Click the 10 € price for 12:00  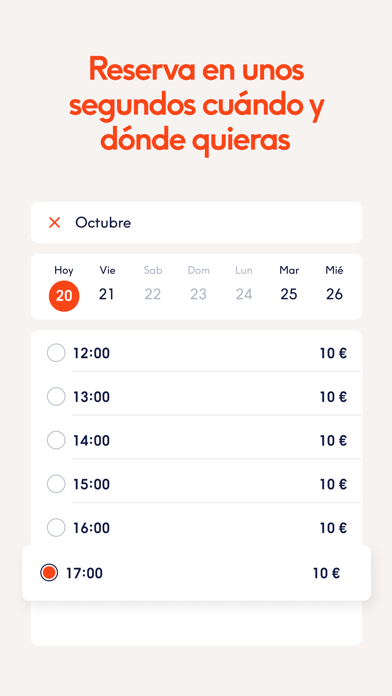333,353
